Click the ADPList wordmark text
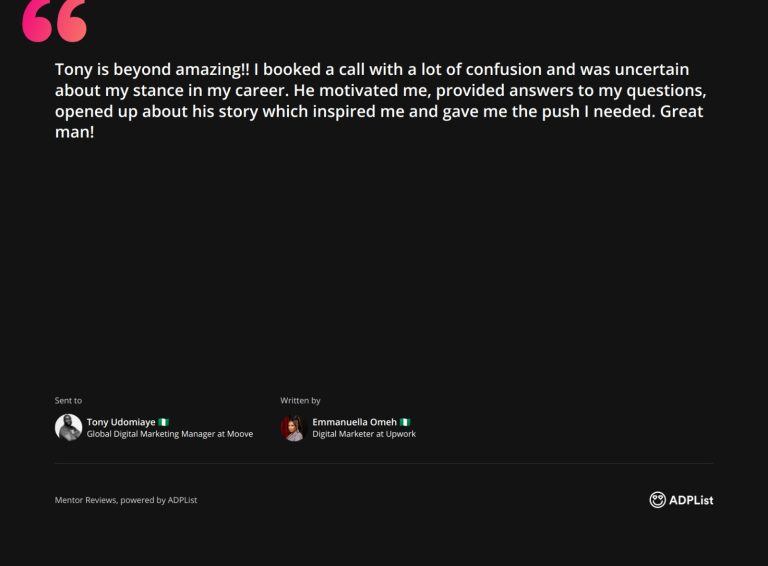This screenshot has width=768, height=566. (692, 500)
